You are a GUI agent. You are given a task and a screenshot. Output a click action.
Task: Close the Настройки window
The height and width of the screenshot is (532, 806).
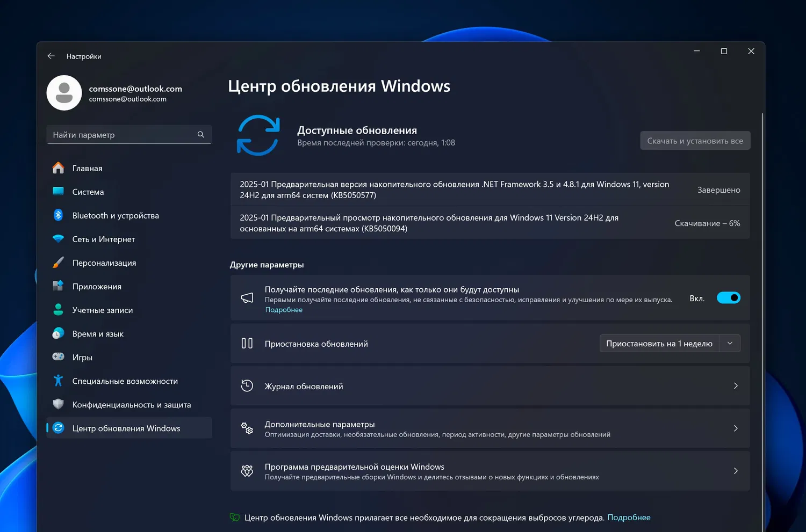[x=751, y=51]
